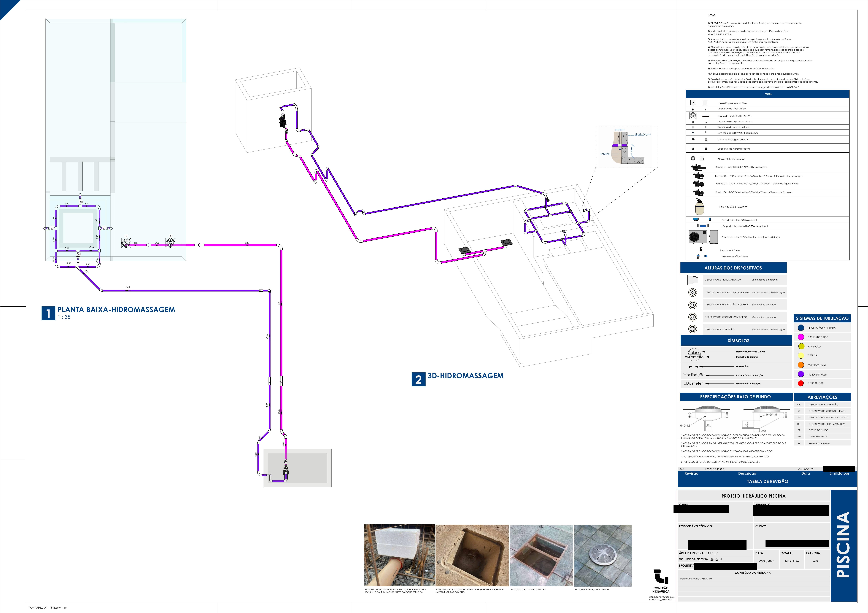Image resolution: width=868 pixels, height=613 pixels.
Task: Click the Grade de fundo 30x30 grille icon
Action: coord(693,116)
